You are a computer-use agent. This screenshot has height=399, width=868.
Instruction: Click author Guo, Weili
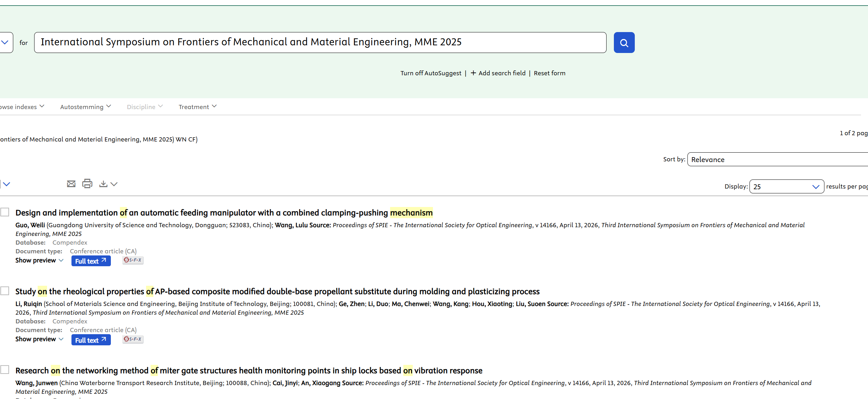point(30,225)
